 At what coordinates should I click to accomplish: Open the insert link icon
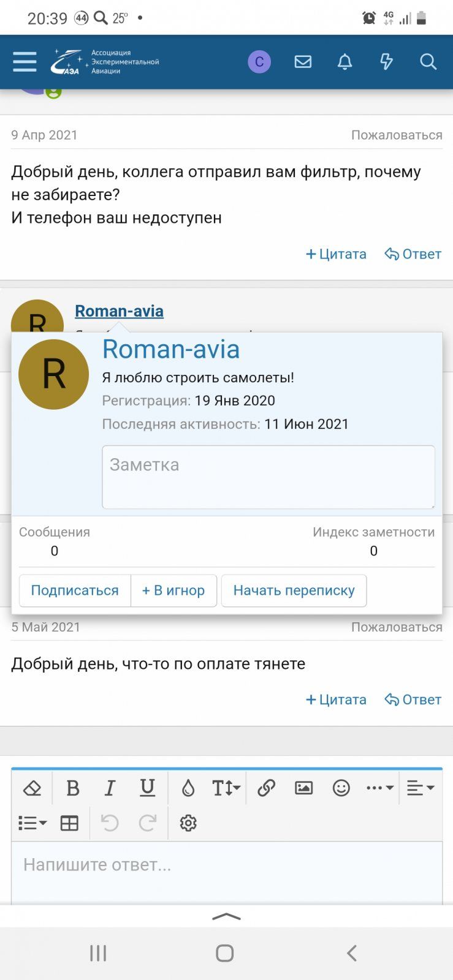point(268,788)
